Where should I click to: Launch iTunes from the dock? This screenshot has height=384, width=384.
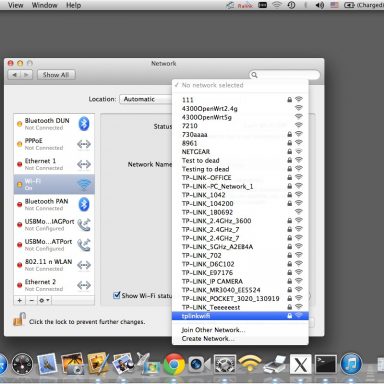tap(351, 364)
